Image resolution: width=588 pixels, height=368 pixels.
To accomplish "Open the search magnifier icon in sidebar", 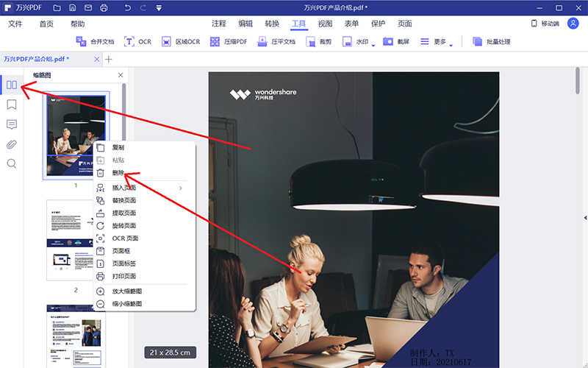I will point(12,163).
